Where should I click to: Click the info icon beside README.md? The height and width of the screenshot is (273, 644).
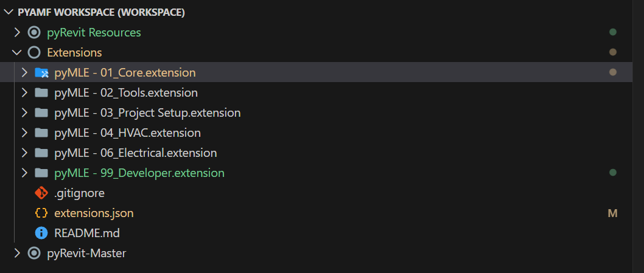(41, 233)
